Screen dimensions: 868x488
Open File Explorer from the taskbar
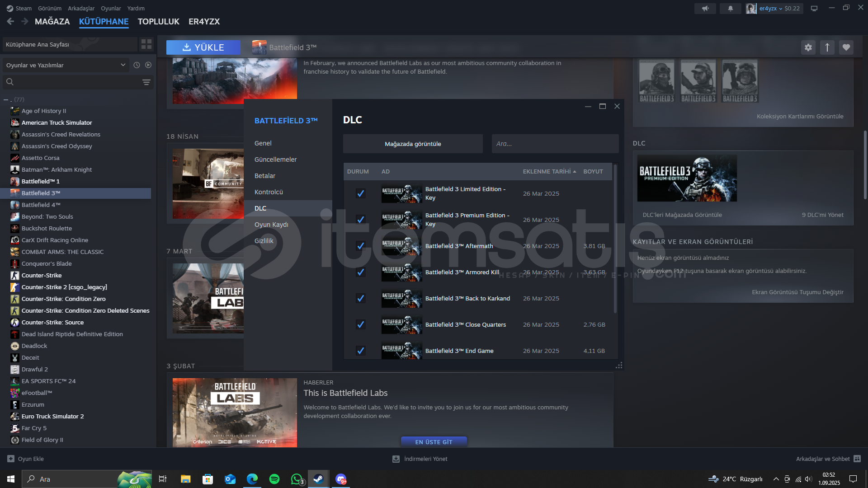(x=185, y=479)
